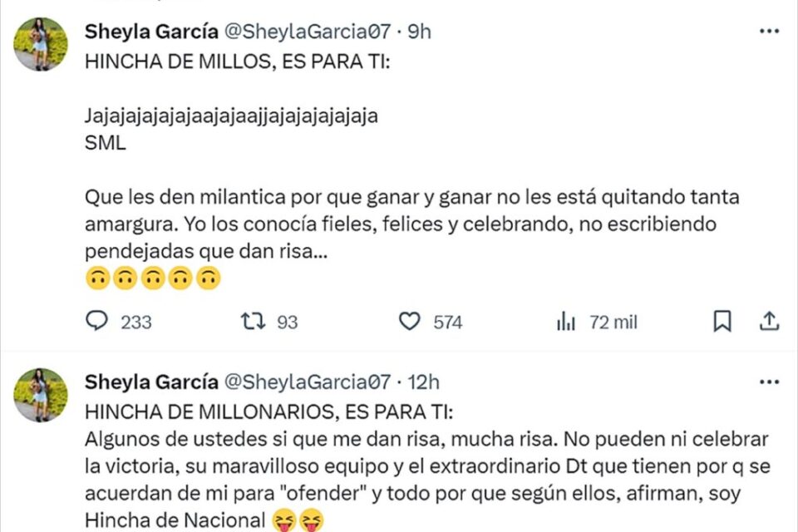Viewport: 798px width, 532px height.
Task: Open Sheyla García's avatar on second tweet
Action: click(x=41, y=395)
